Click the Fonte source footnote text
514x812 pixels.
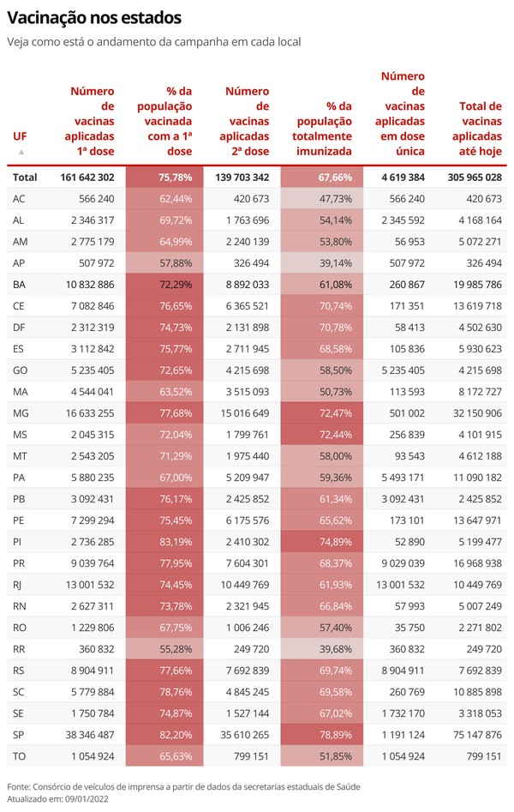(x=183, y=786)
